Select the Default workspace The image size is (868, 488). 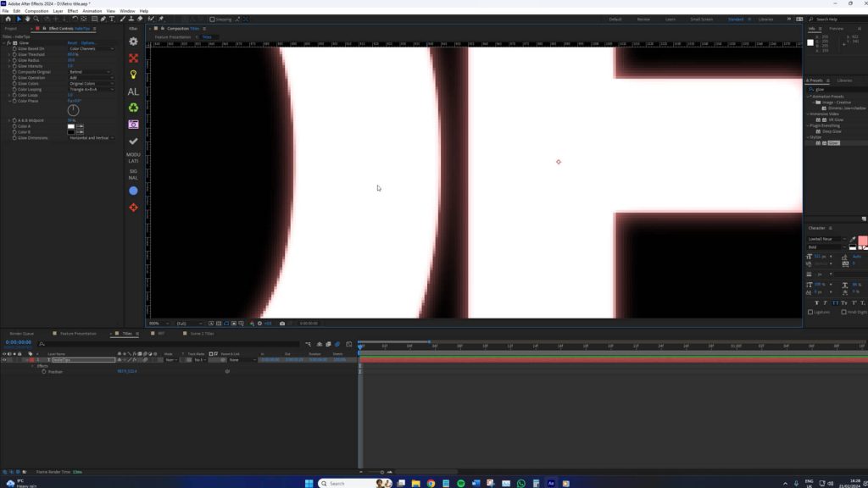pos(615,19)
